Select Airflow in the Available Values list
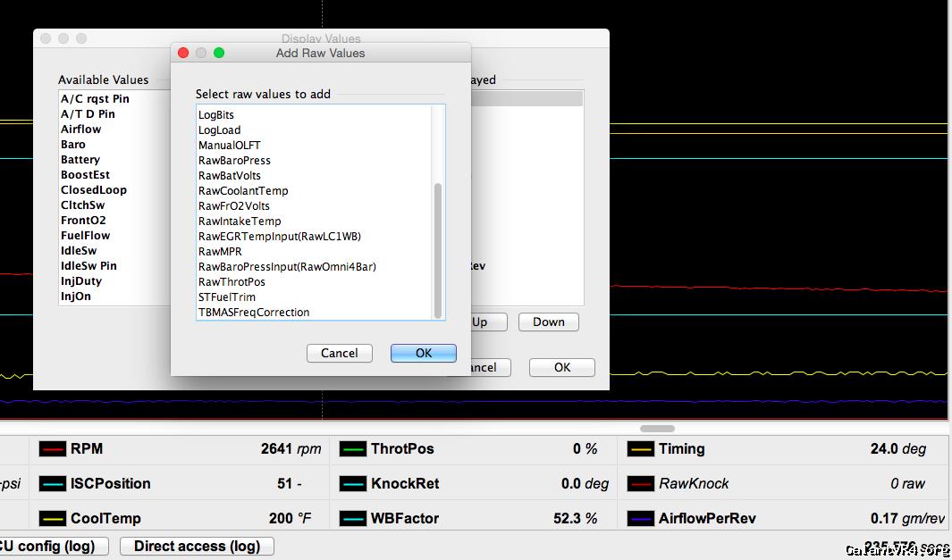Screen dimensions: 952x560 80,130
